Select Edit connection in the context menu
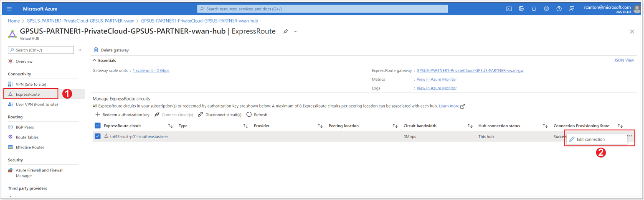 pyautogui.click(x=596, y=139)
